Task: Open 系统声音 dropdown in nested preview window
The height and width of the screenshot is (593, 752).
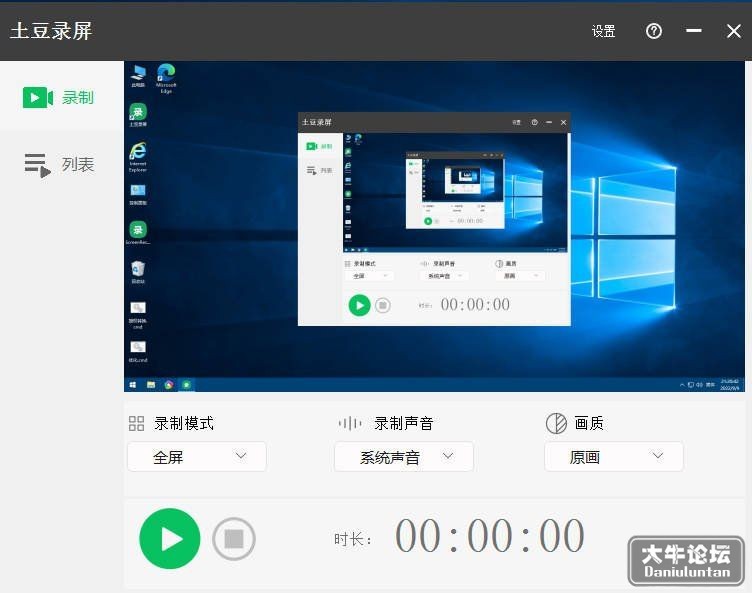Action: pyautogui.click(x=445, y=276)
